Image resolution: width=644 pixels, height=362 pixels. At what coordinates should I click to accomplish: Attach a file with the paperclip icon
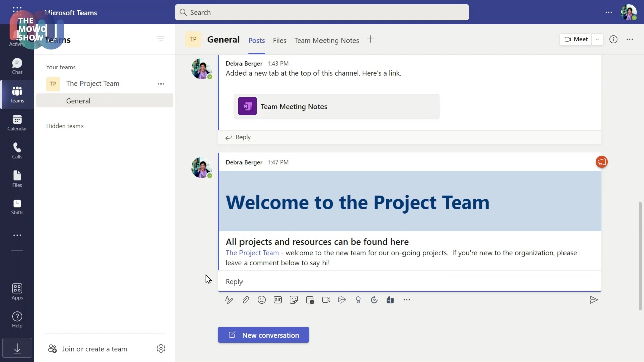coord(246,300)
